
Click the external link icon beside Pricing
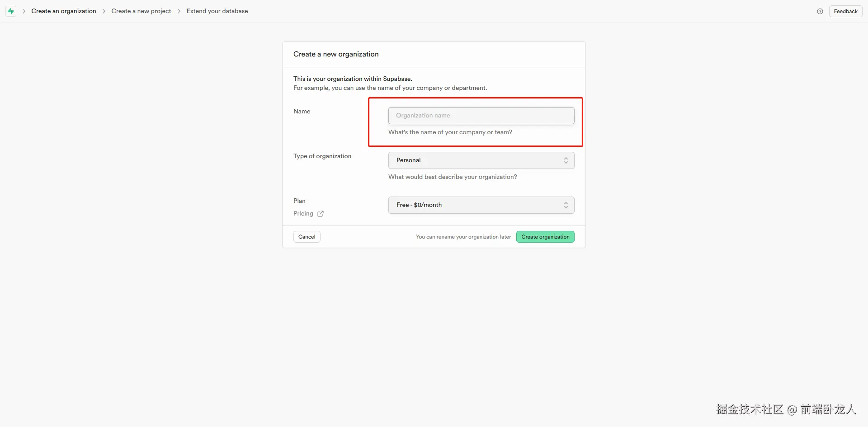321,214
